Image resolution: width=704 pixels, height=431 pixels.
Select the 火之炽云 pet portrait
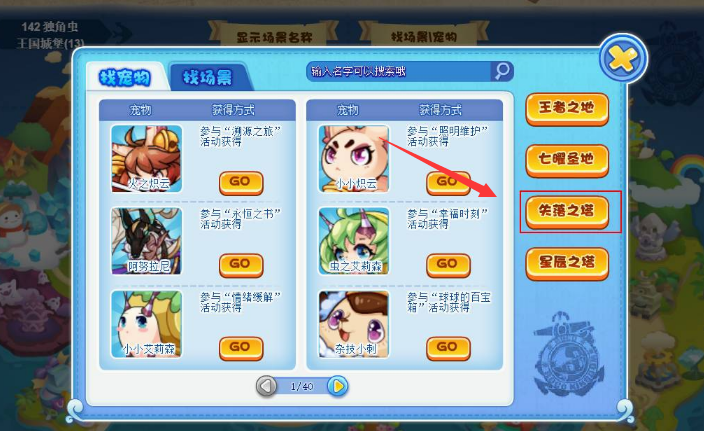pyautogui.click(x=147, y=159)
